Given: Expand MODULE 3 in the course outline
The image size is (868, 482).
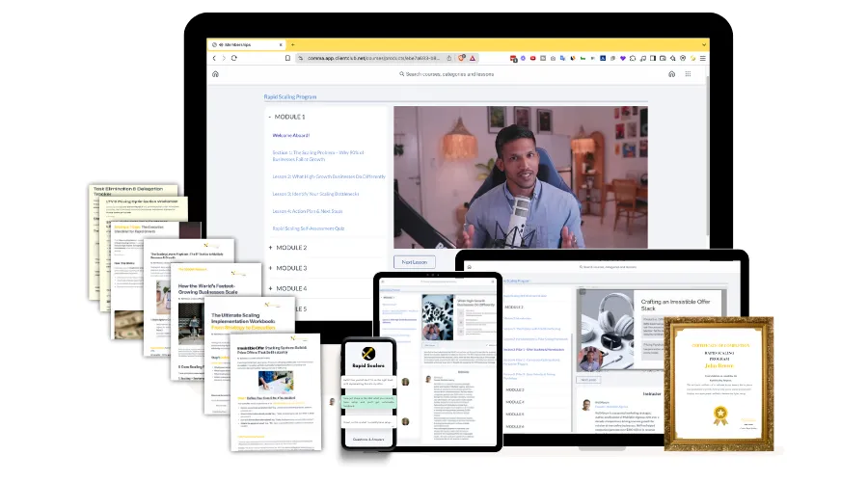Looking at the screenshot, I should tap(287, 268).
